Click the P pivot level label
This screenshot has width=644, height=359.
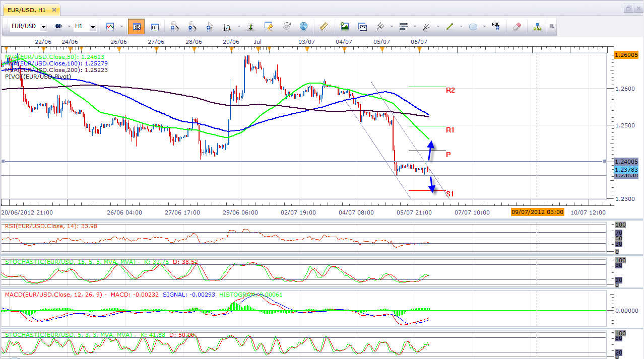[x=448, y=154]
